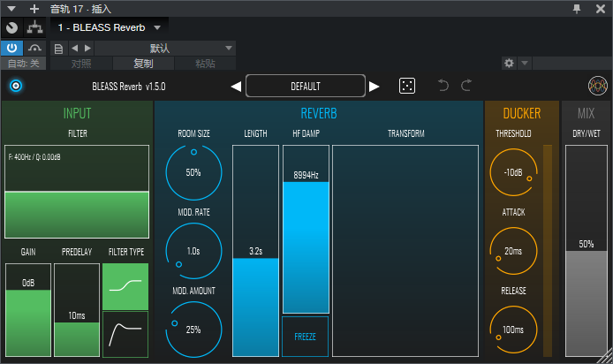Undo the last change
Viewport: 613px width, 364px height.
point(443,85)
